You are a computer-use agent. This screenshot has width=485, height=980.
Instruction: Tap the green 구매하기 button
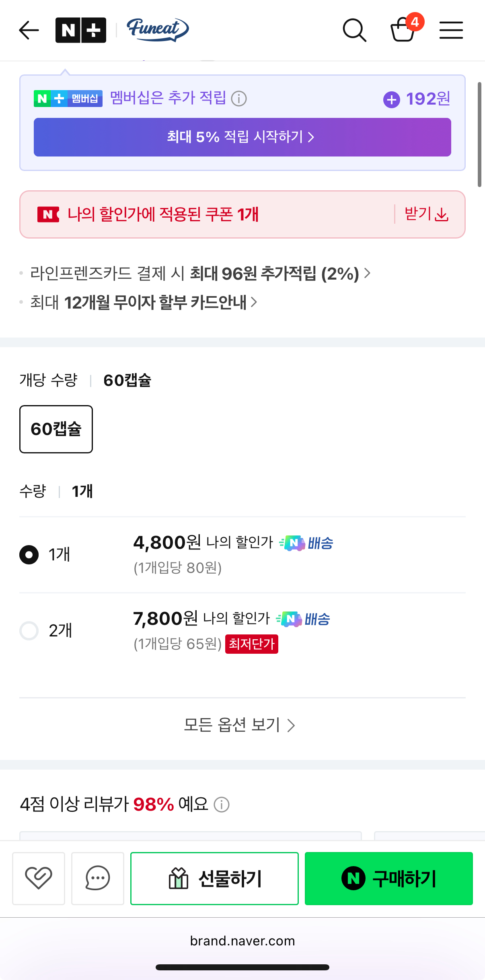point(388,879)
